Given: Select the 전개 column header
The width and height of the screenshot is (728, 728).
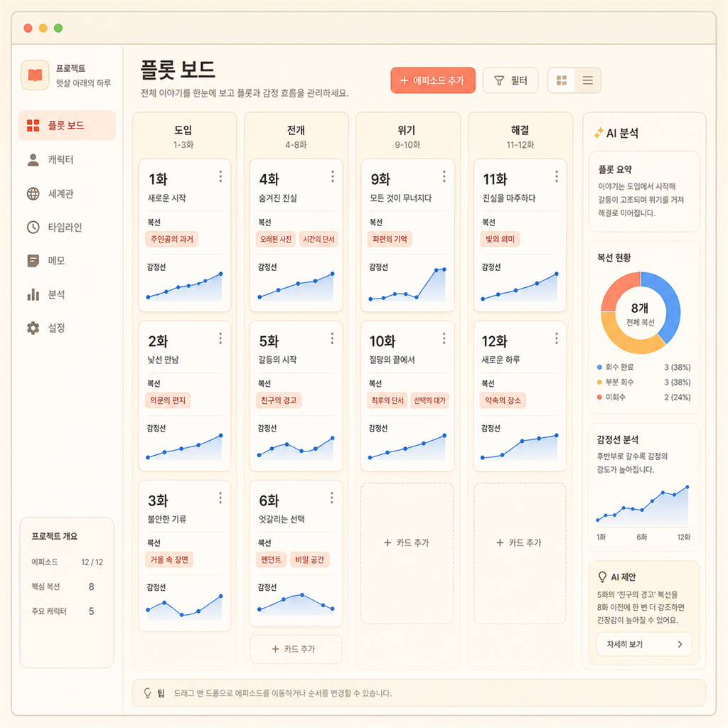Looking at the screenshot, I should click(x=296, y=136).
